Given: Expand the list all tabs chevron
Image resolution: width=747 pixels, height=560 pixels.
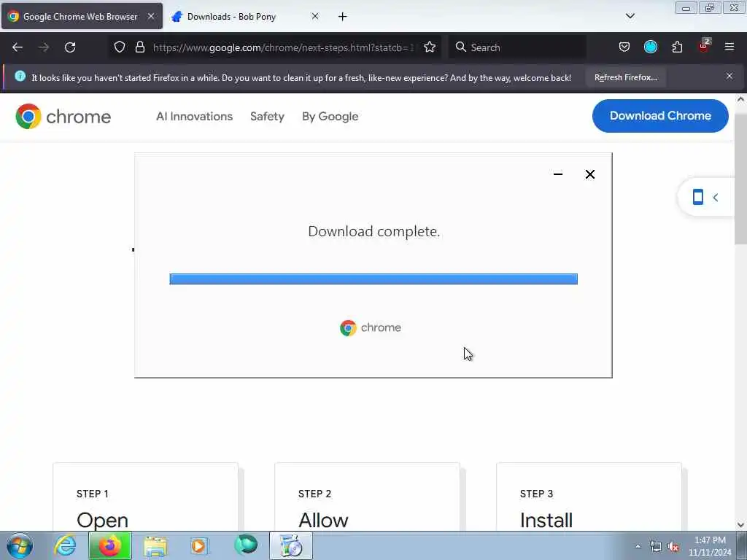Looking at the screenshot, I should pos(630,16).
